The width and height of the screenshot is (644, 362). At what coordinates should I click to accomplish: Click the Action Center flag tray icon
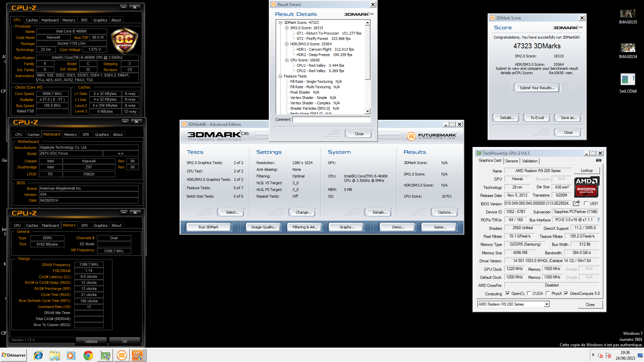(x=608, y=355)
